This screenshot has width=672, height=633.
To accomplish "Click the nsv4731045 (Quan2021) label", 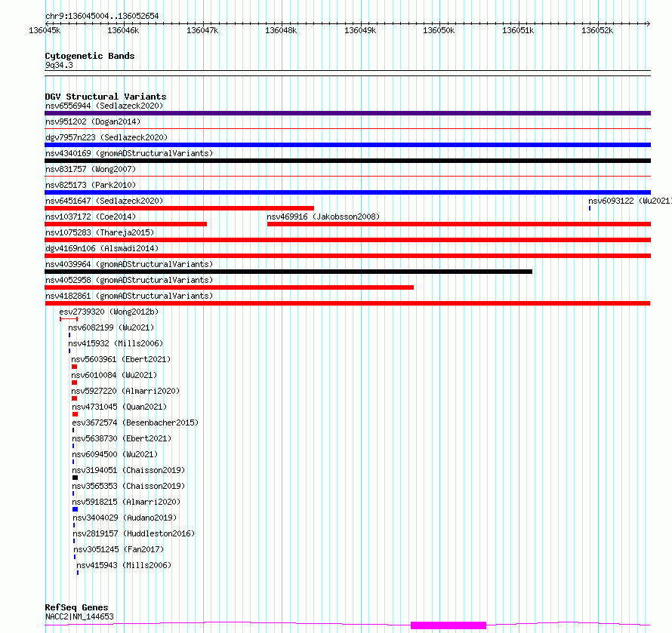I will (119, 407).
